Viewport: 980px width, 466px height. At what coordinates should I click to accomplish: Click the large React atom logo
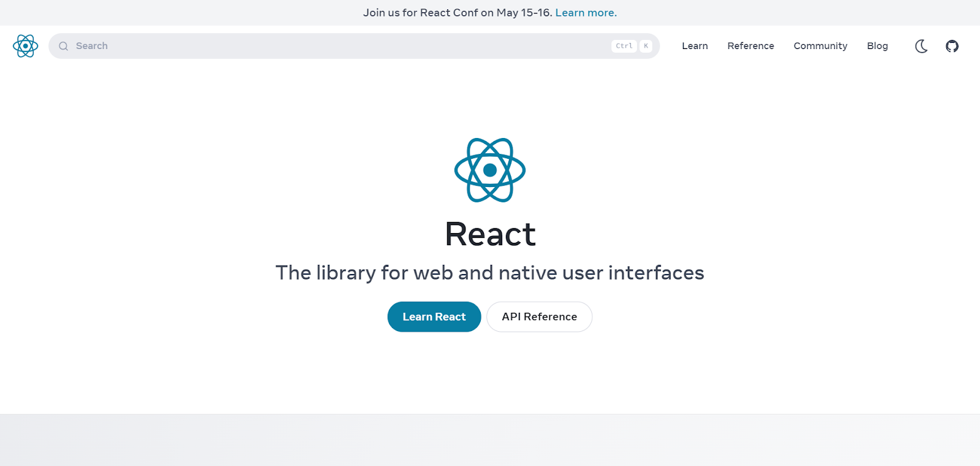tap(490, 170)
